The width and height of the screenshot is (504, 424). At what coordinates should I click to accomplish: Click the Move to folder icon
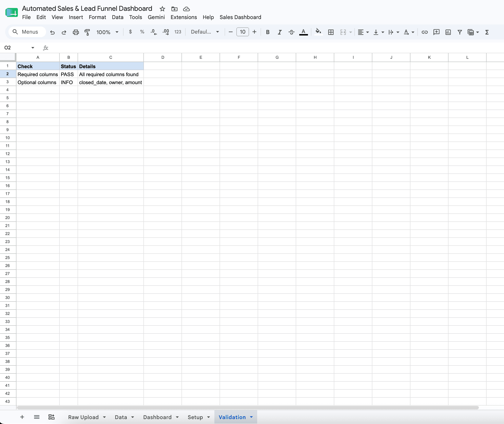pos(174,9)
